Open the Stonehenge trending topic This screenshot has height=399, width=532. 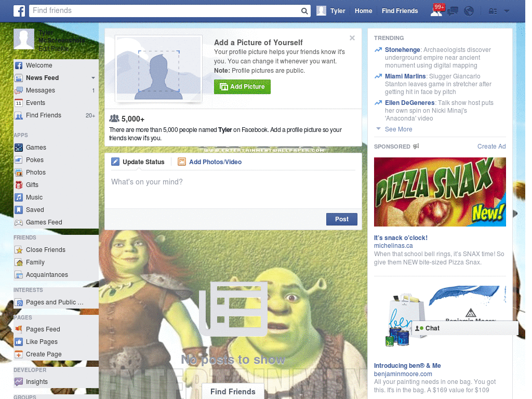tap(403, 50)
